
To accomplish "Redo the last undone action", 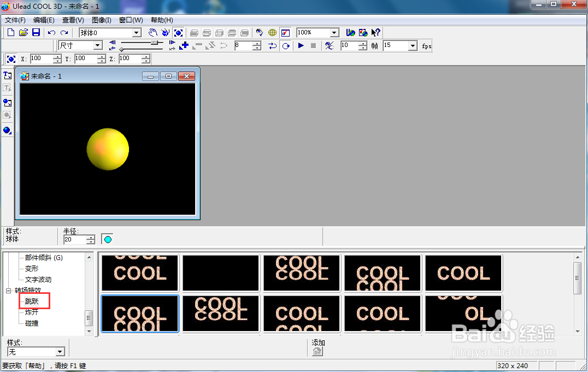I will pos(64,33).
